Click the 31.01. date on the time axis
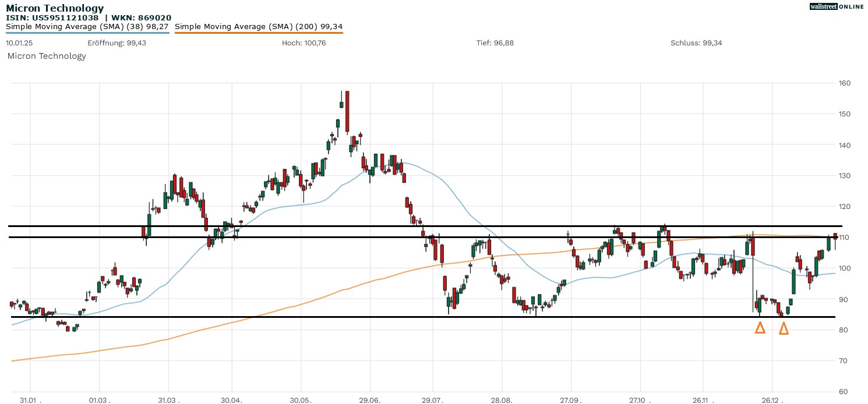 pos(30,401)
